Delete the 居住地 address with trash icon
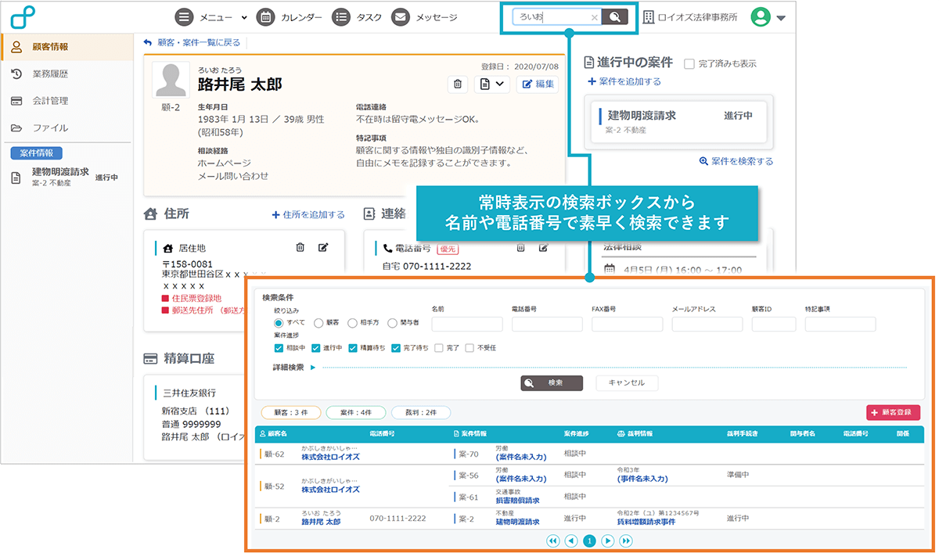Image resolution: width=939 pixels, height=560 pixels. 300,248
